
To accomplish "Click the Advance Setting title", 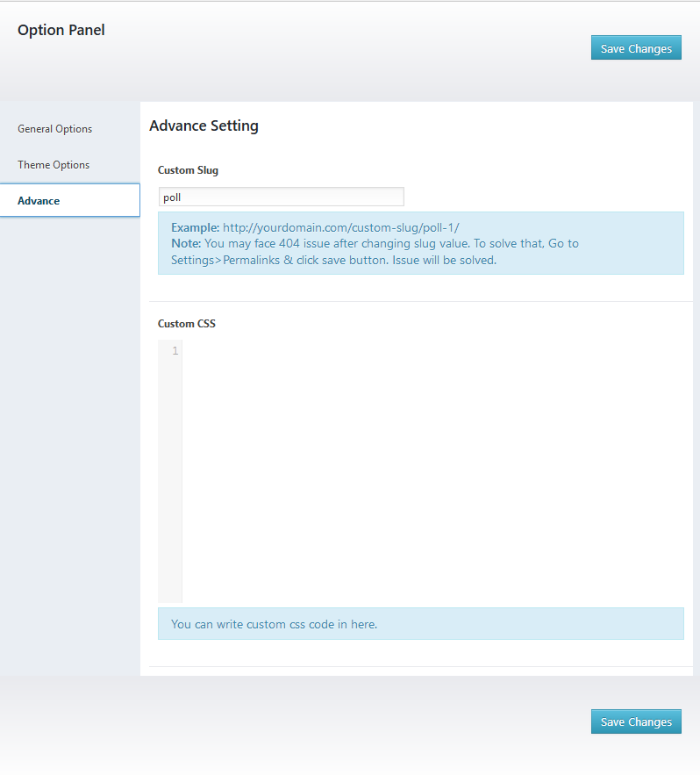I will [204, 126].
